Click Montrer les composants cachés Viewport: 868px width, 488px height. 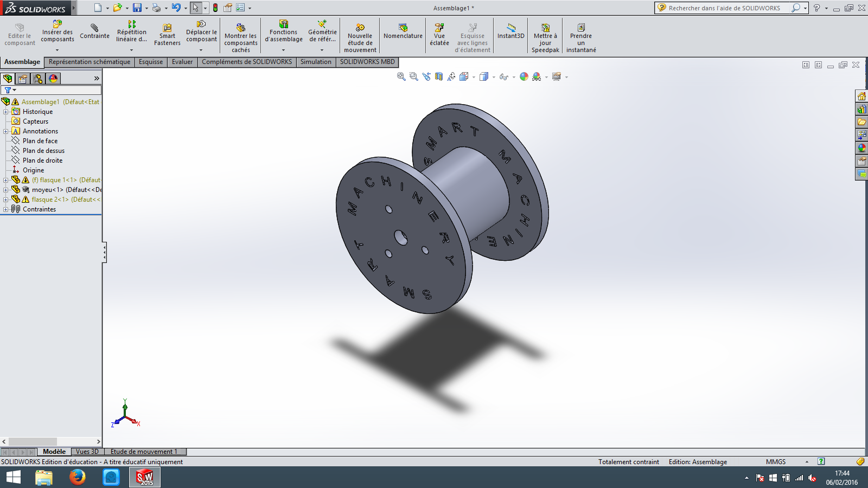tap(241, 38)
